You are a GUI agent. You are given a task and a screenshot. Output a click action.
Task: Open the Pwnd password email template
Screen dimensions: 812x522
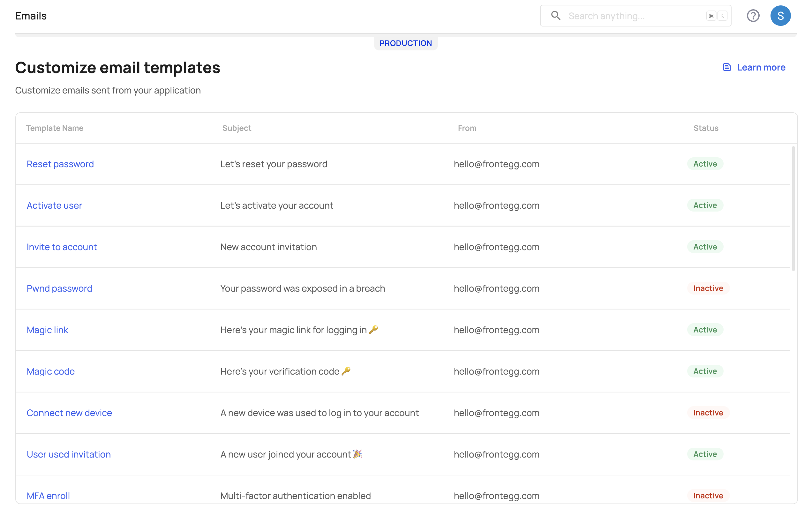point(60,288)
